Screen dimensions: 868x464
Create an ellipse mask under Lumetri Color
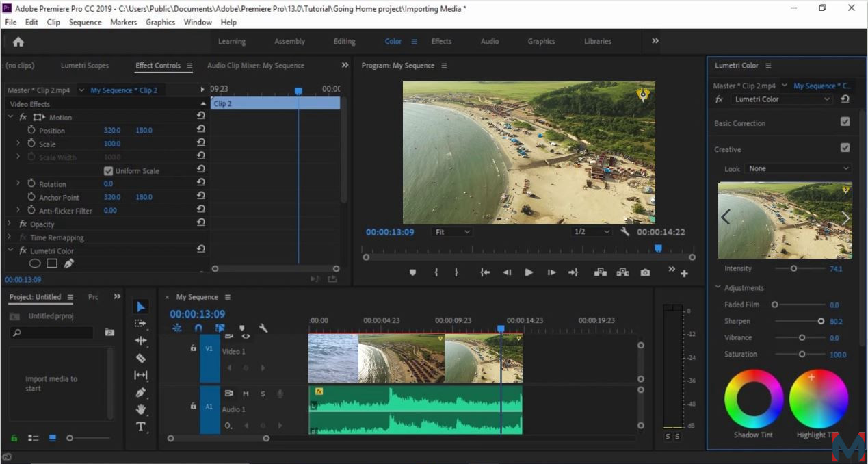[35, 263]
